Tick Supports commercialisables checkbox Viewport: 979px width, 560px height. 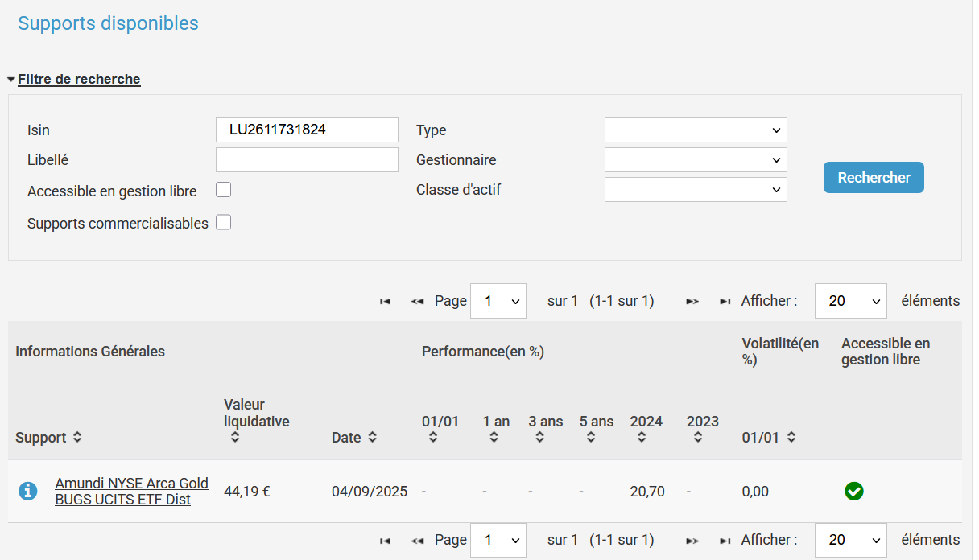coord(224,223)
